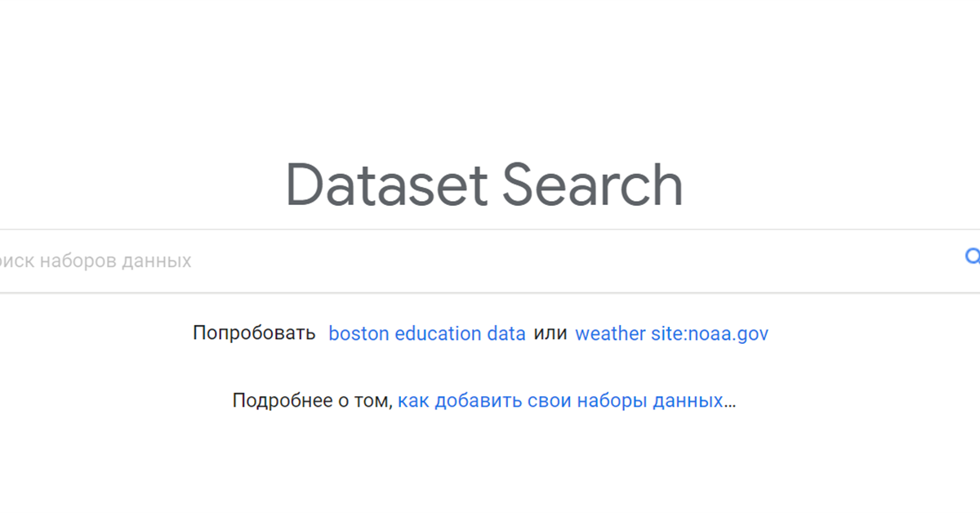Screen dimensions: 980x513
Task: Click the dataset search input field
Action: [490, 261]
